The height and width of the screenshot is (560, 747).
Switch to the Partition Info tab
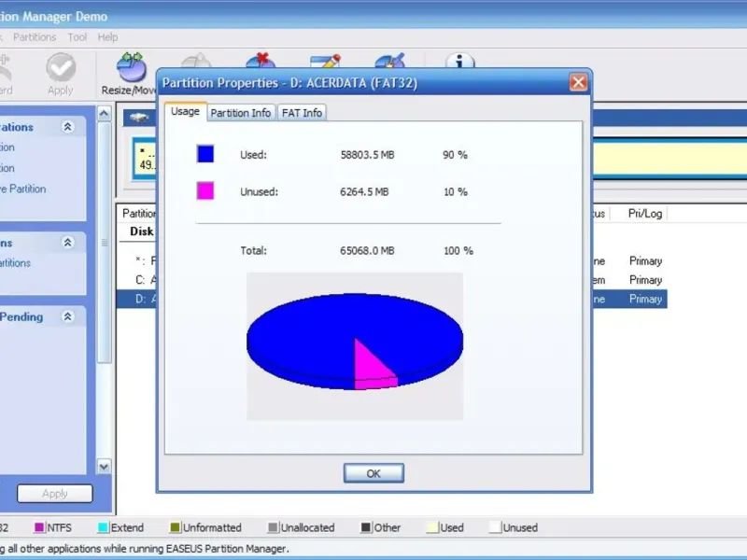241,113
